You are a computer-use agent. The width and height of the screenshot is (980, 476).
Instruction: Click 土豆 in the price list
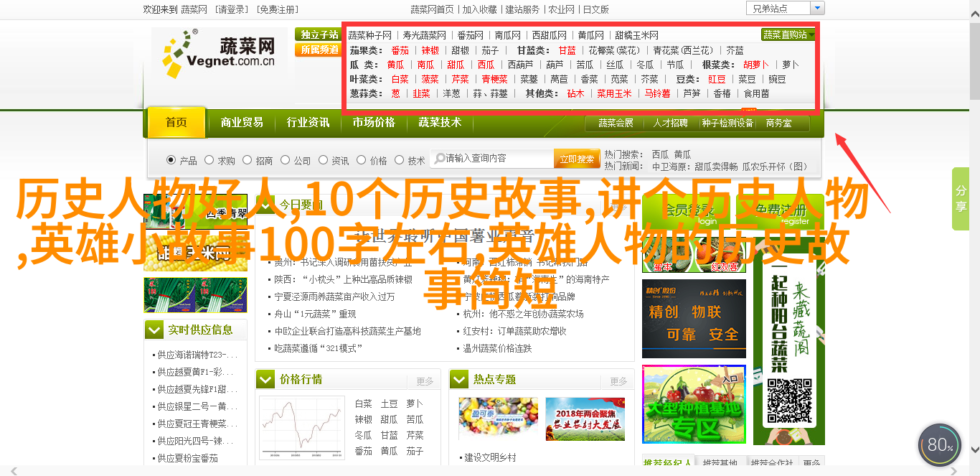(389, 403)
